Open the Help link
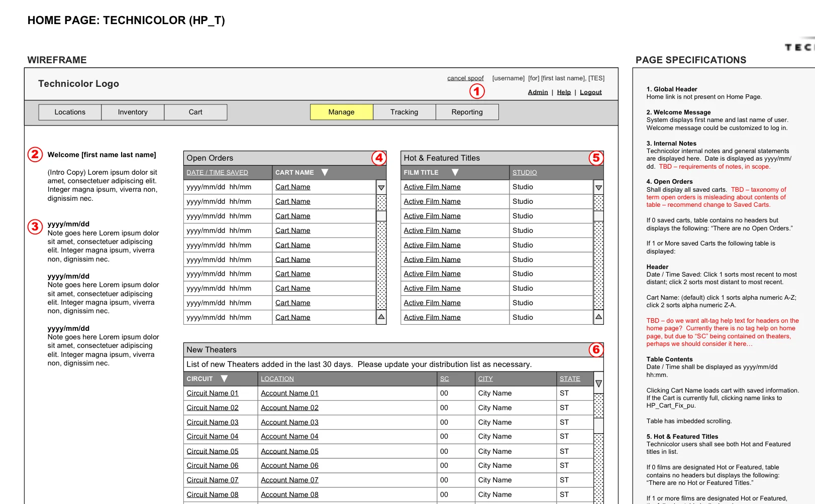The height and width of the screenshot is (504, 815). pos(564,92)
